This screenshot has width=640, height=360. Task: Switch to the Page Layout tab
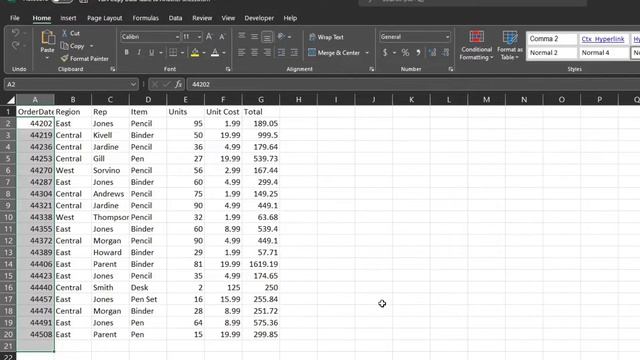104,18
